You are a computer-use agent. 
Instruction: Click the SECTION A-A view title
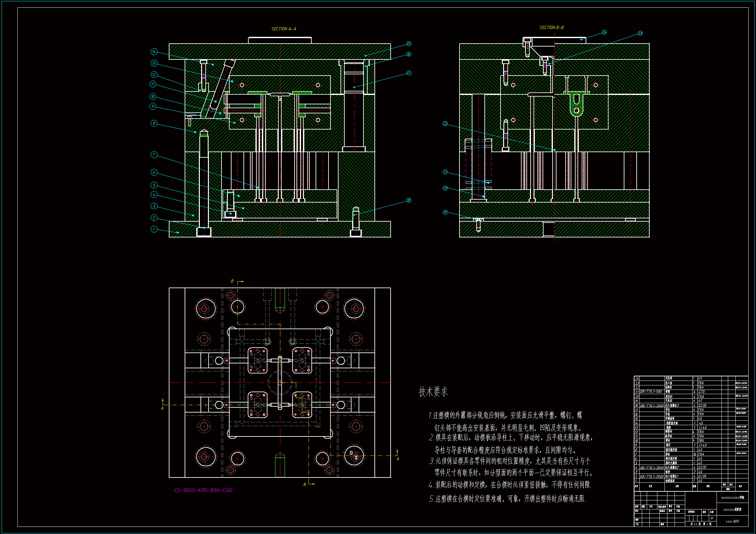coord(284,29)
